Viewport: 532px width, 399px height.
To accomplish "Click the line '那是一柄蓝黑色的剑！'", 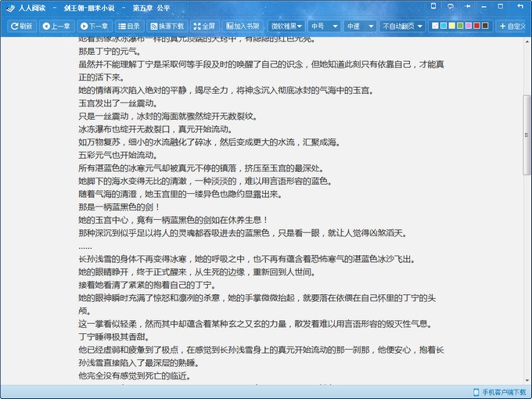I will pos(119,207).
